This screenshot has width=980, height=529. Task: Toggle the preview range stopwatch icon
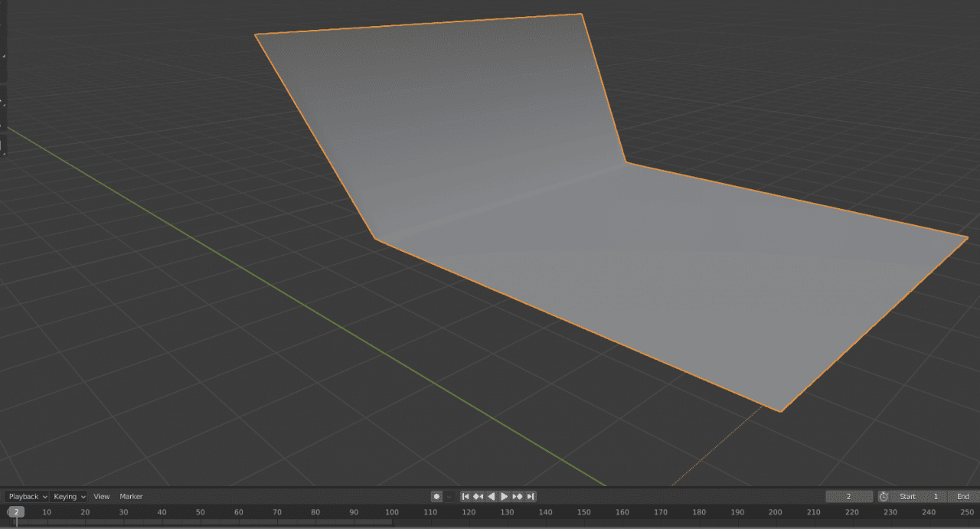[884, 496]
